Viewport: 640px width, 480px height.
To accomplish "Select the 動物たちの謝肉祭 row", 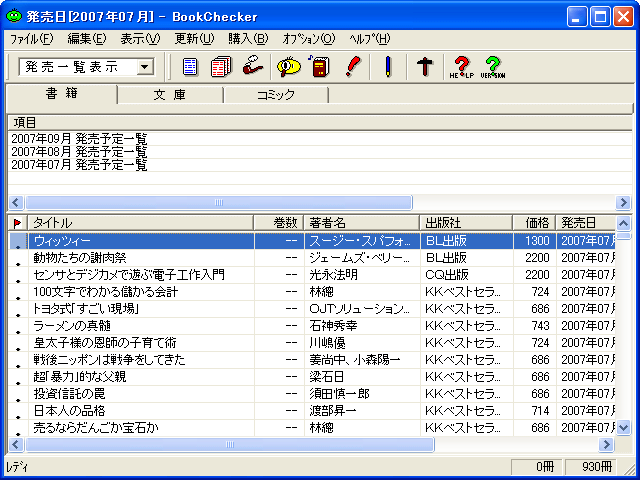I will [x=312, y=258].
